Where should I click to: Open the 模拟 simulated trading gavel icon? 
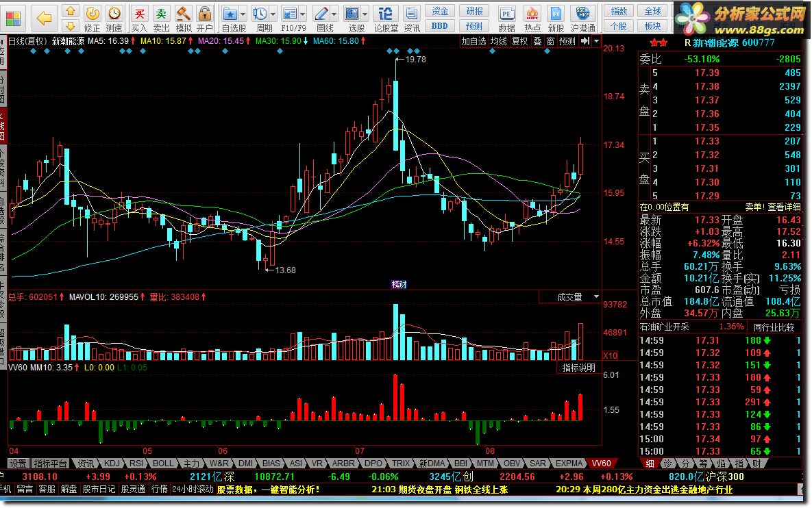click(183, 18)
